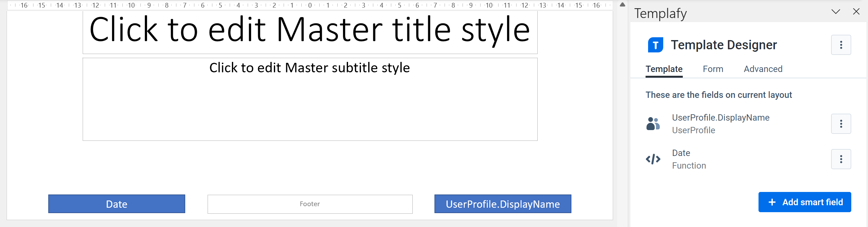The image size is (868, 227).
Task: Click the plus icon on Add smart field
Action: [x=772, y=202]
